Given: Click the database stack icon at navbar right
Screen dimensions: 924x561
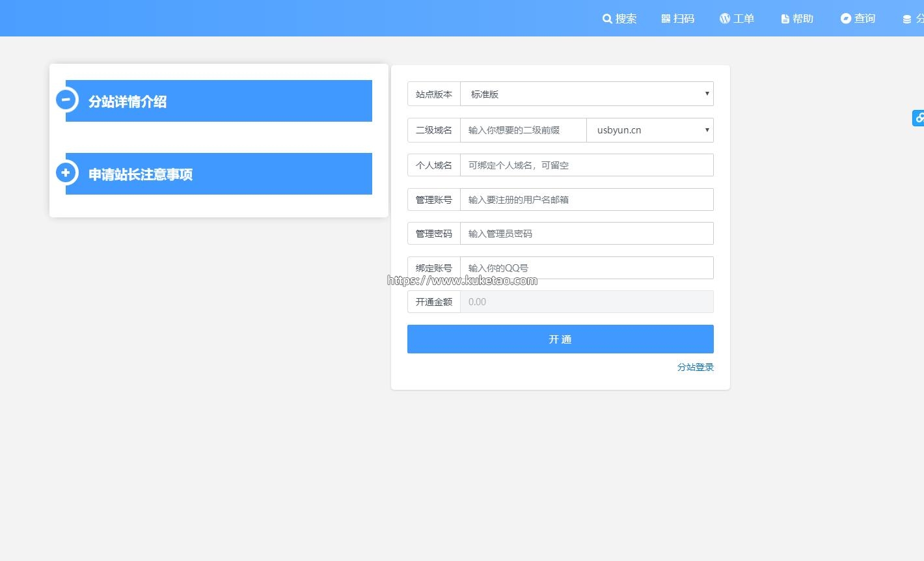Looking at the screenshot, I should (907, 20).
